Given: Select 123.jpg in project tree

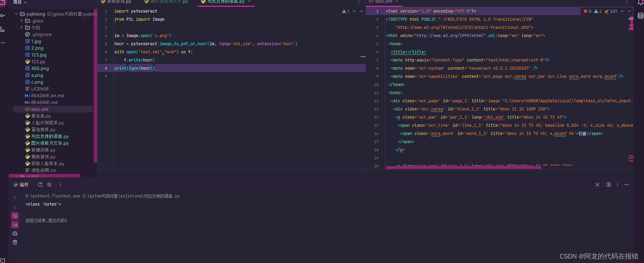Looking at the screenshot, I should pyautogui.click(x=36, y=55).
